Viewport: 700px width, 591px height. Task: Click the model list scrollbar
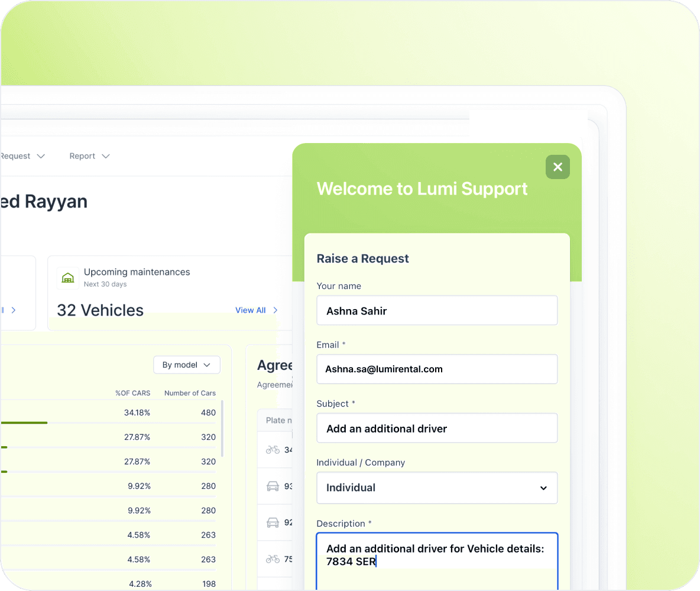click(x=222, y=428)
